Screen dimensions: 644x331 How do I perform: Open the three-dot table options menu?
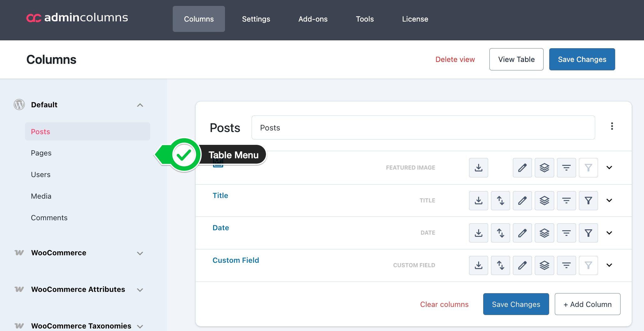(x=612, y=126)
